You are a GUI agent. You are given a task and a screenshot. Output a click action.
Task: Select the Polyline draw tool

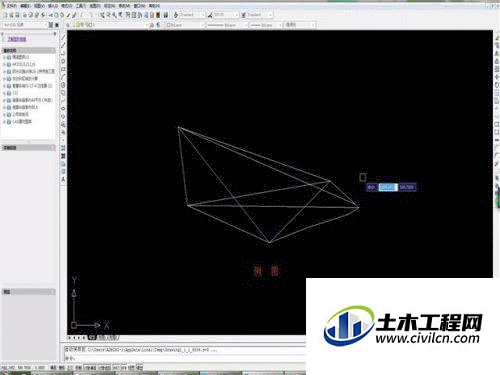click(63, 53)
